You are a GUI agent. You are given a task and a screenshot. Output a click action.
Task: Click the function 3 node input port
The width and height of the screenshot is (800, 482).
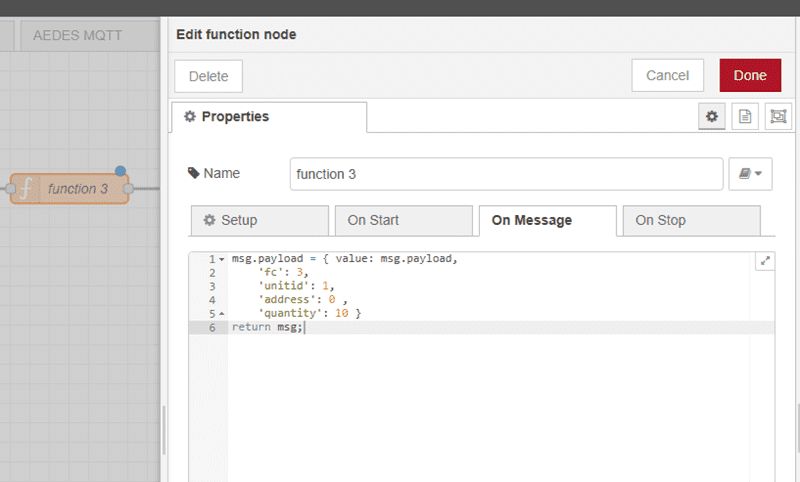click(11, 189)
